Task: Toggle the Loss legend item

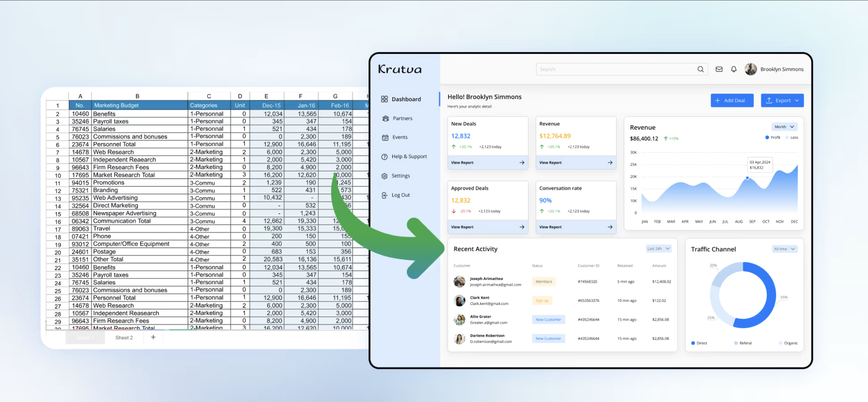Action: [x=791, y=138]
